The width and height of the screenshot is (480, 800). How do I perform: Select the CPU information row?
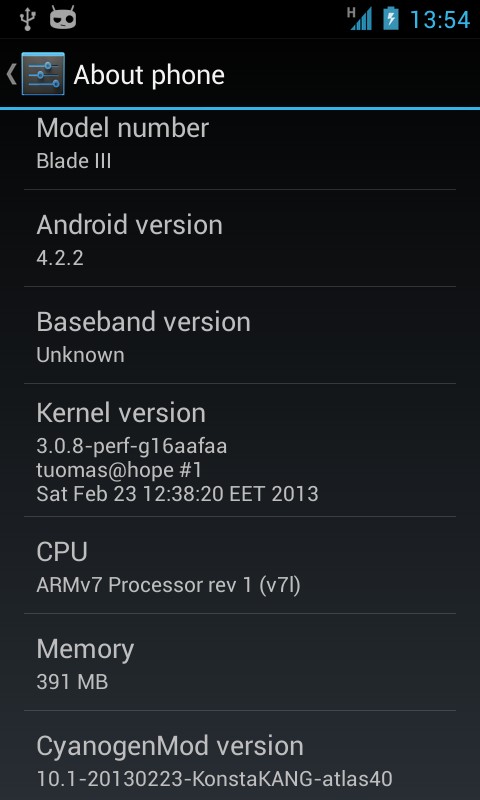[240, 565]
